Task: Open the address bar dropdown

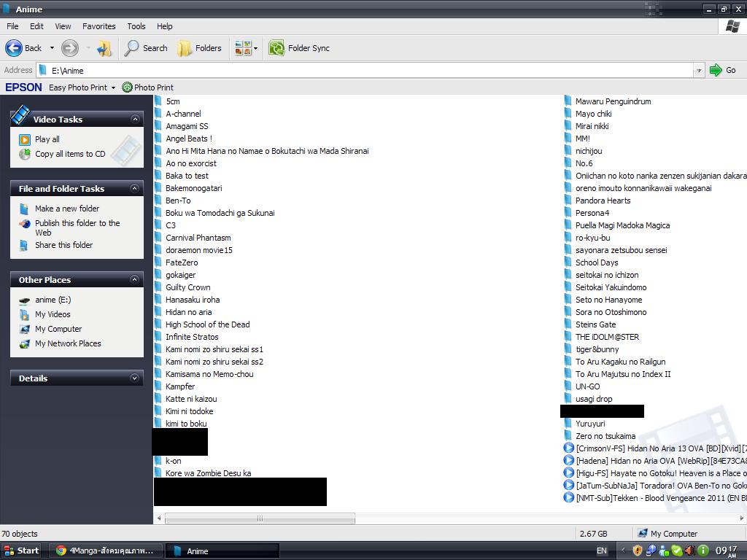Action: [x=699, y=71]
